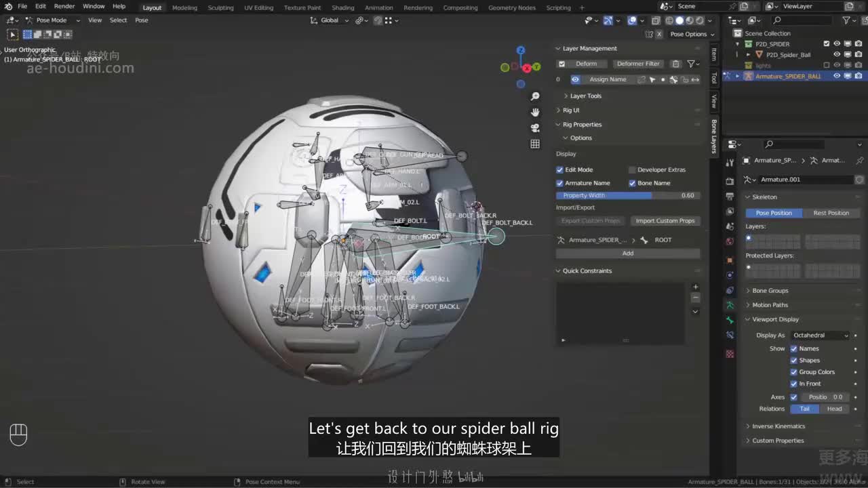Image resolution: width=868 pixels, height=488 pixels.
Task: Open the Display As Octahedral dropdown
Action: pos(820,335)
